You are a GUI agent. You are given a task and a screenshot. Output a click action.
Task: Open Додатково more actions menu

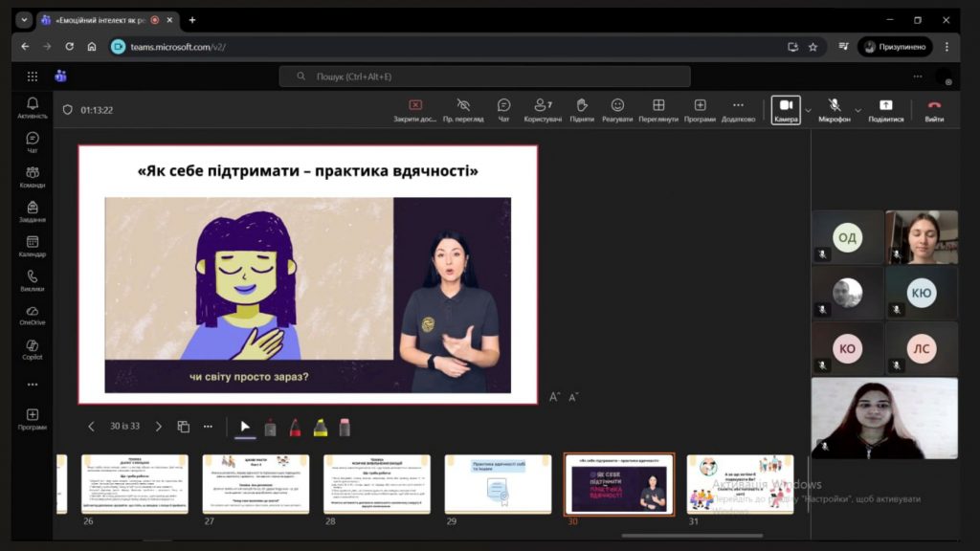tap(738, 109)
